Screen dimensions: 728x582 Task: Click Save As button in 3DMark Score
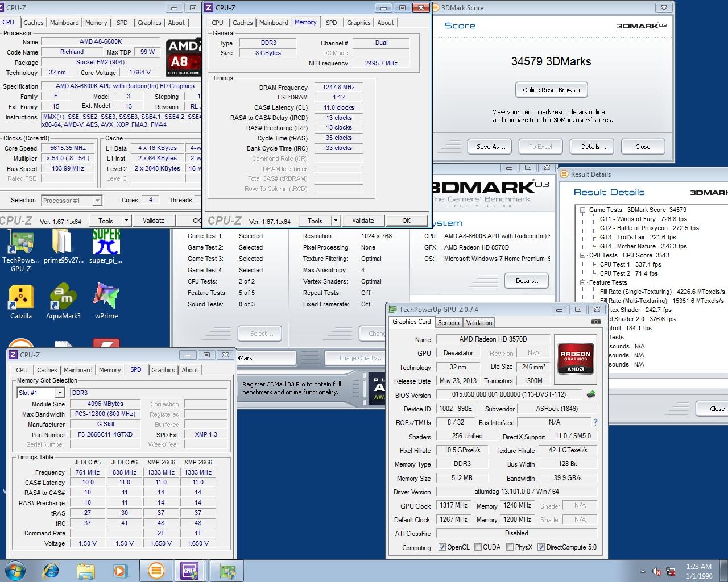click(491, 147)
